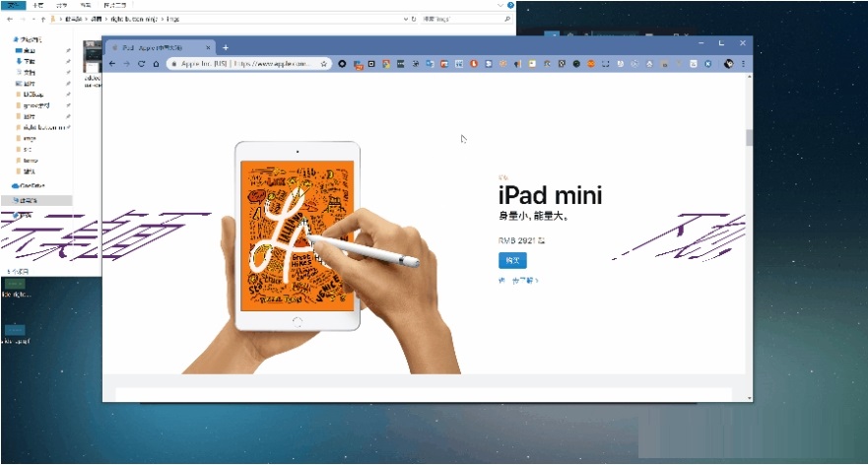Expand the Explorer address bar history dropdown

405,19
